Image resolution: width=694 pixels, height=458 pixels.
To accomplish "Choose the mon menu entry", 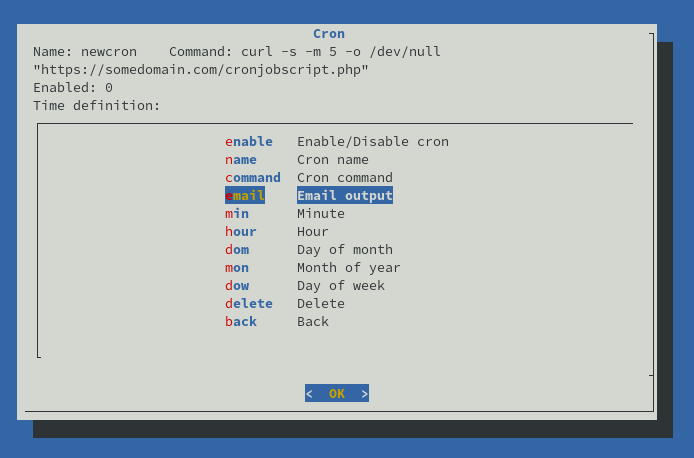I will 237,268.
